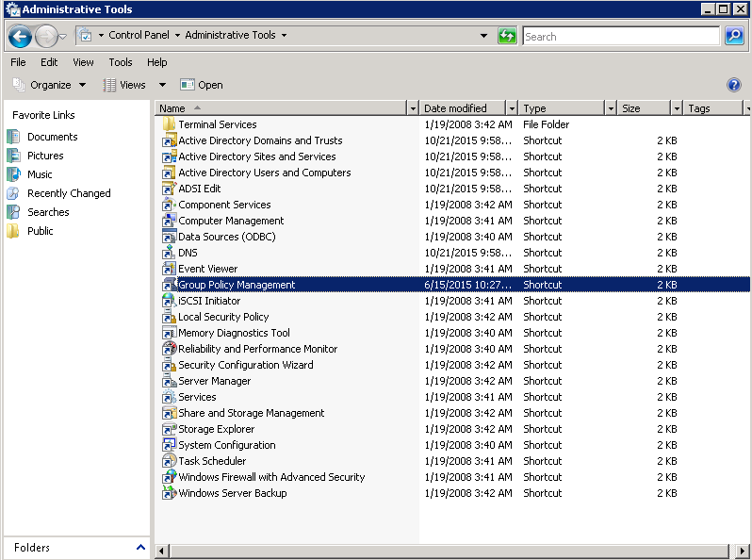Click the Open toolbar button

click(x=202, y=85)
